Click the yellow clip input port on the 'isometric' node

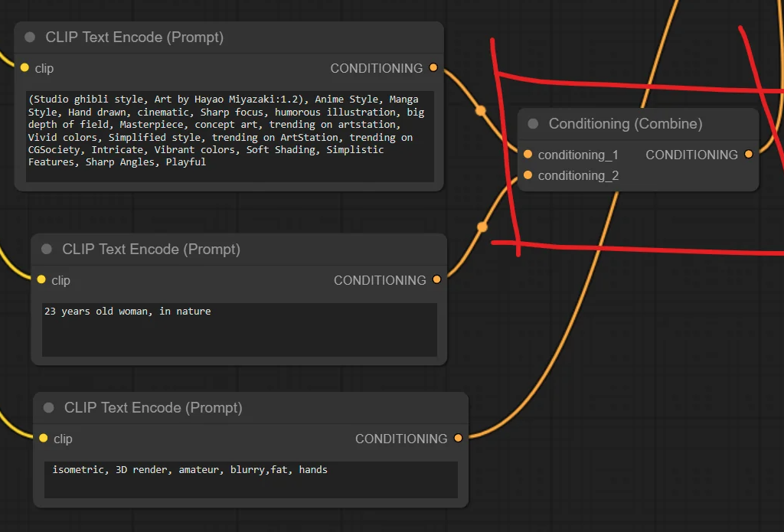(44, 438)
